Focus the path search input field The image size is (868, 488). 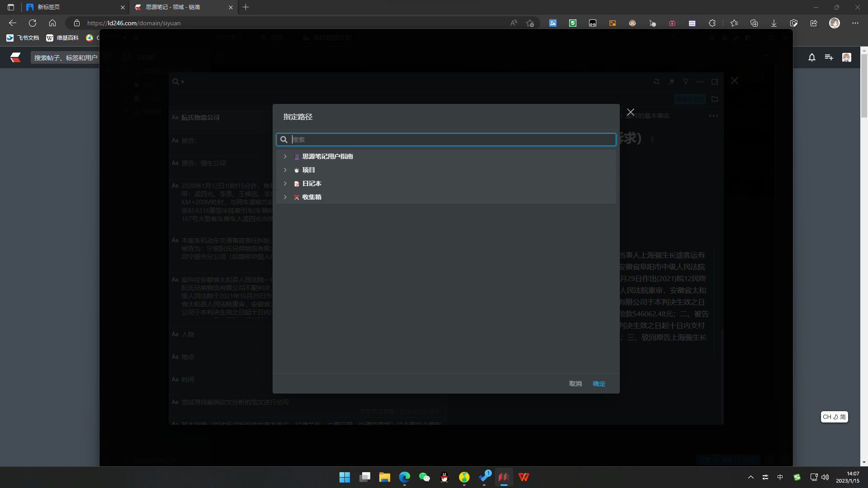coord(452,140)
